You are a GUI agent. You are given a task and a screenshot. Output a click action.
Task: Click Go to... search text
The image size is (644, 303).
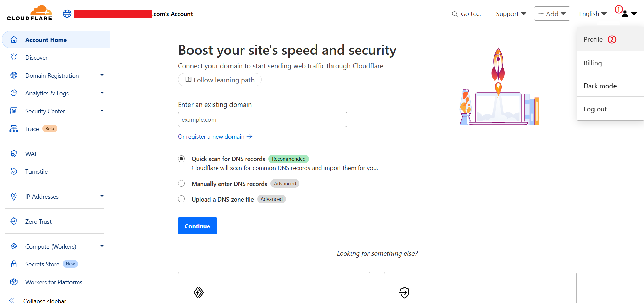coord(471,14)
